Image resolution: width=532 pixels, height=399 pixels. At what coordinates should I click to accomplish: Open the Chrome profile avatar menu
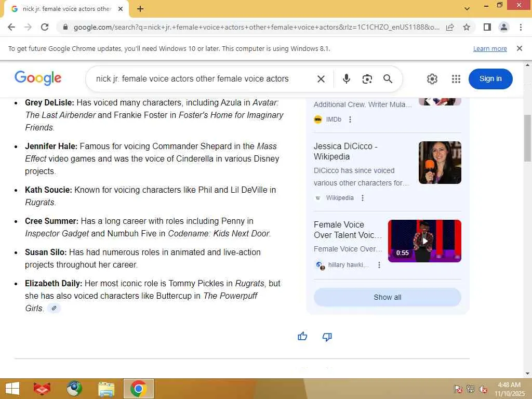tap(504, 27)
